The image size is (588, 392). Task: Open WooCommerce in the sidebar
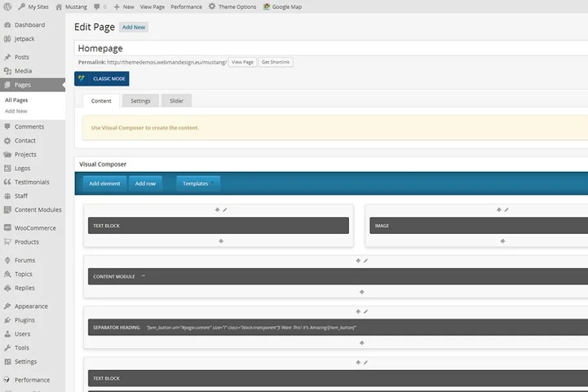click(x=35, y=228)
